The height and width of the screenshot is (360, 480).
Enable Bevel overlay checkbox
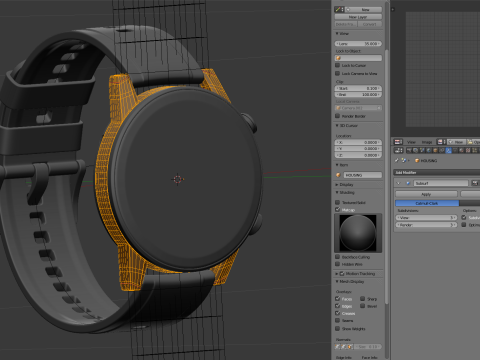pos(363,306)
